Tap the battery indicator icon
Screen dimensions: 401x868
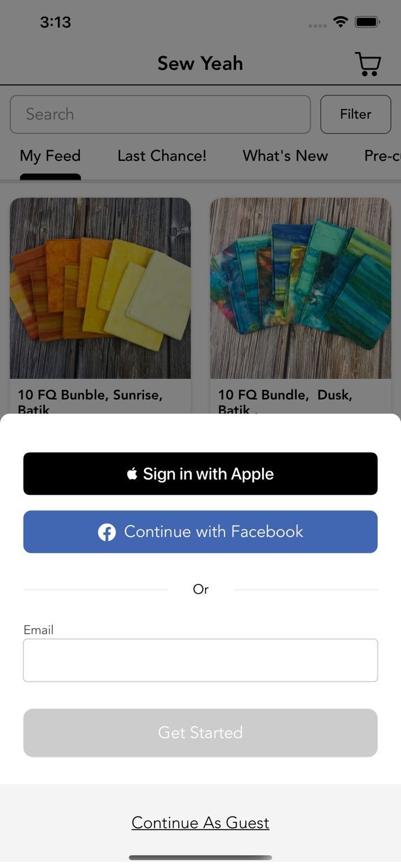(367, 22)
